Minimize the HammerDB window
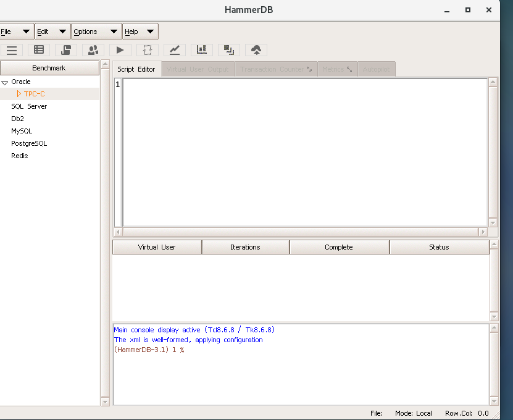The width and height of the screenshot is (513, 420). click(447, 10)
